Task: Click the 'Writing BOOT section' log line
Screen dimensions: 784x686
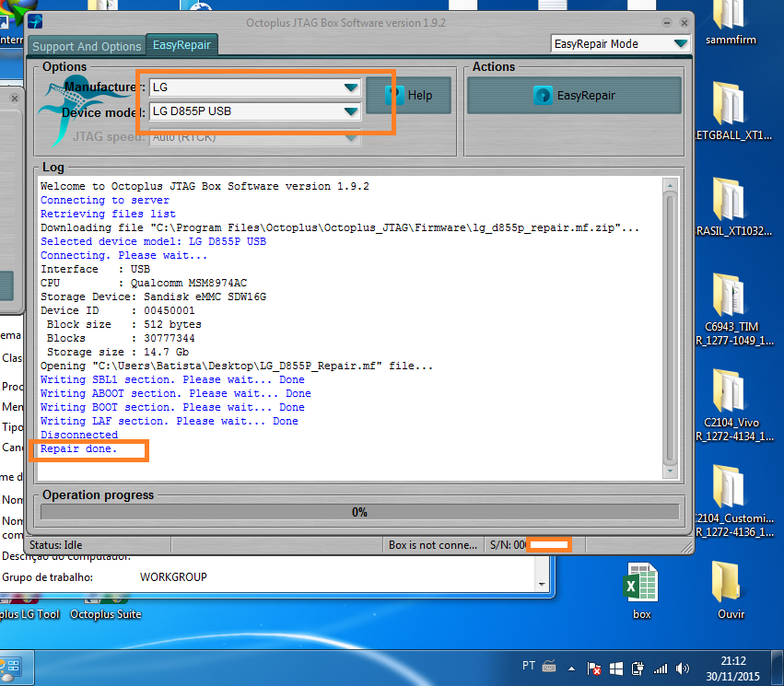Action: (x=172, y=408)
